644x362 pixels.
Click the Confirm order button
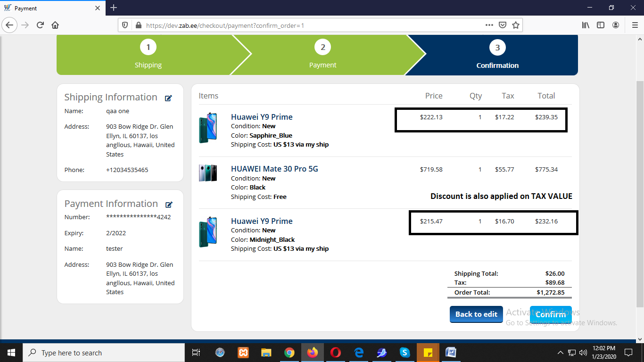point(551,314)
